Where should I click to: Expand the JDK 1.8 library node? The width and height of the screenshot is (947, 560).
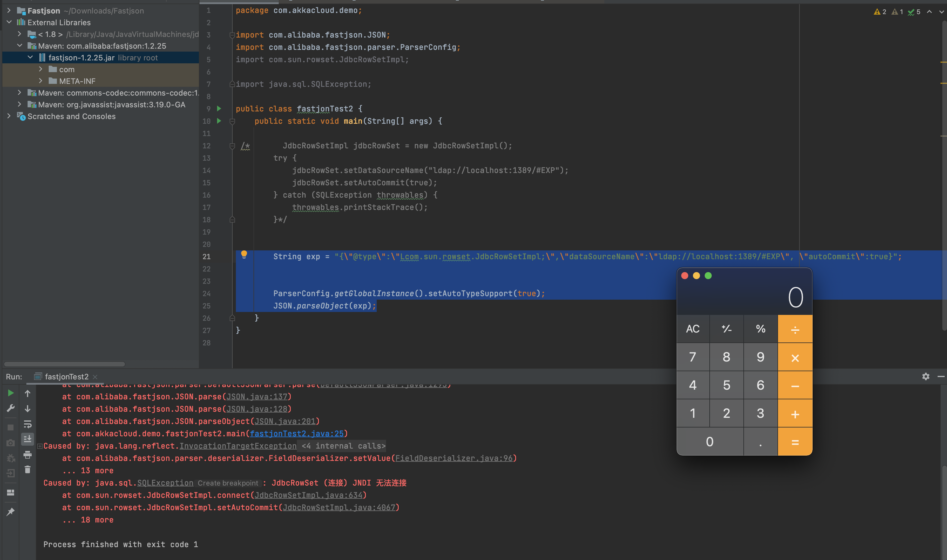20,34
